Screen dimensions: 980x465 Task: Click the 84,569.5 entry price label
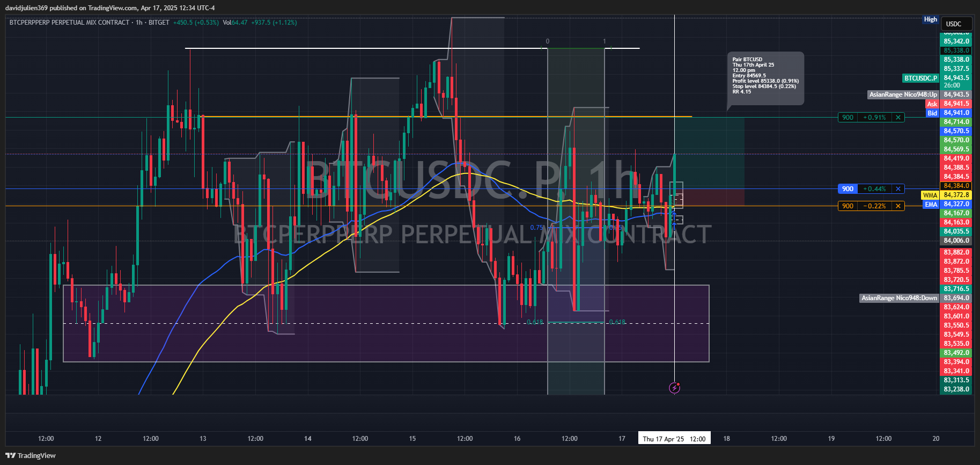click(956, 149)
